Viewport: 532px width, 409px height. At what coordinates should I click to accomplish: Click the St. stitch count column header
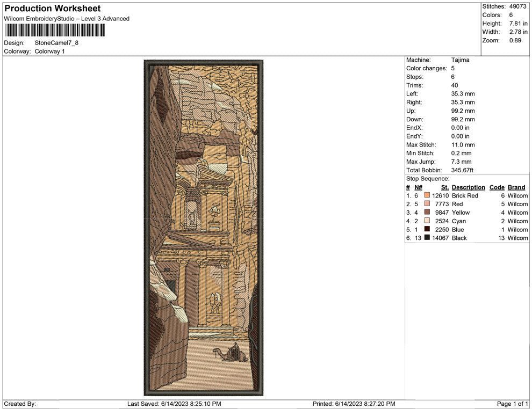[444, 187]
